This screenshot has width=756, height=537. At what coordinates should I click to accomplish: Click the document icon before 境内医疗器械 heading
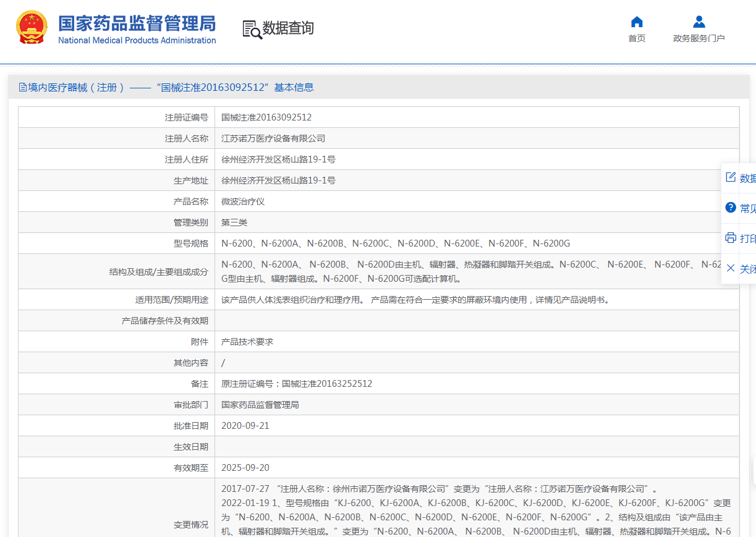[23, 88]
